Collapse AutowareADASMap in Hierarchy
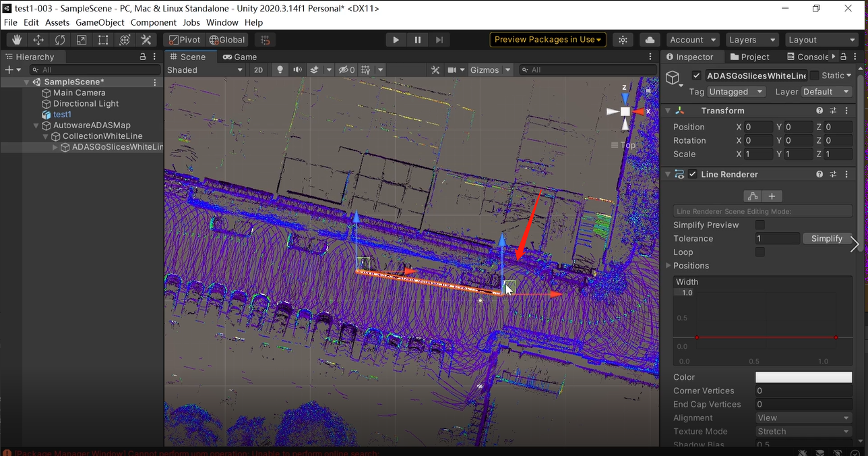868x456 pixels. [x=36, y=125]
